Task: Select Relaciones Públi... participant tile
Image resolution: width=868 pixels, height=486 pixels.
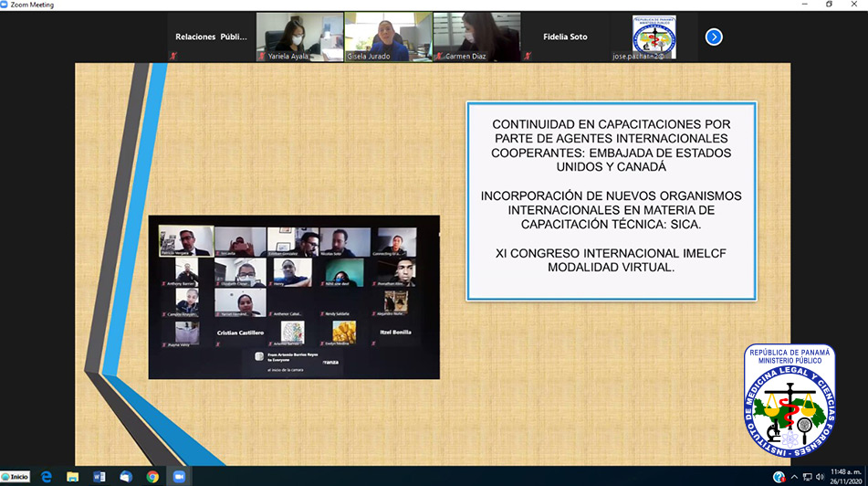Action: coord(211,37)
